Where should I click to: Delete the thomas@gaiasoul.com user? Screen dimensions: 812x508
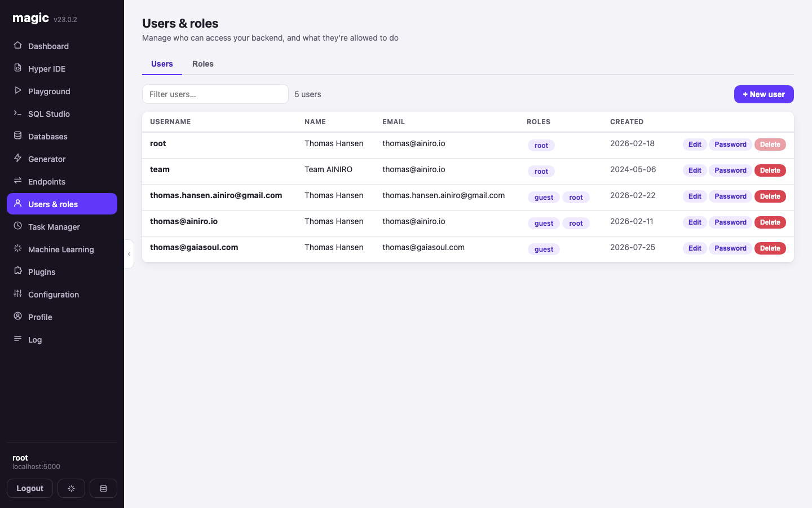pos(770,248)
